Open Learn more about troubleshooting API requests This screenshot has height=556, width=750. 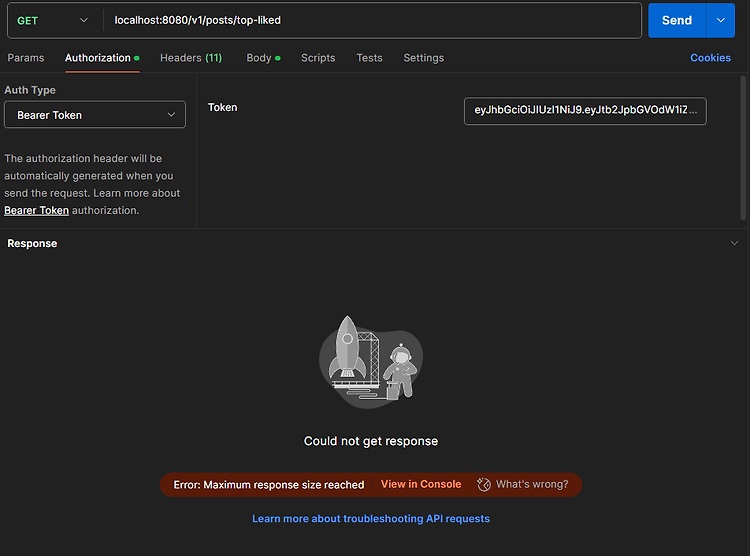371,519
